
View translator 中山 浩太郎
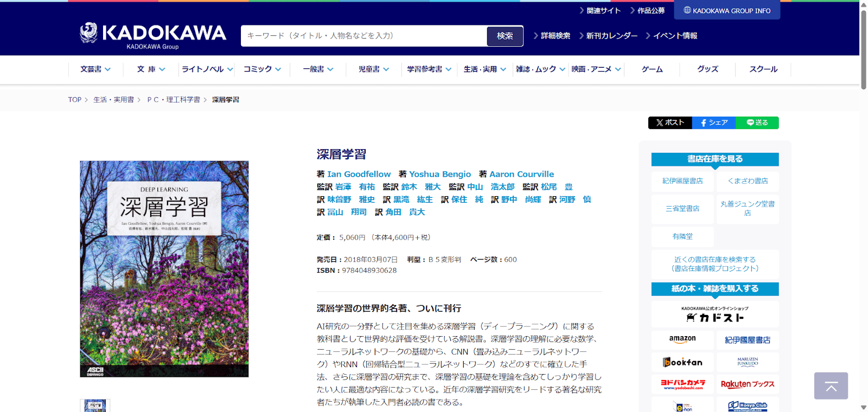(491, 186)
